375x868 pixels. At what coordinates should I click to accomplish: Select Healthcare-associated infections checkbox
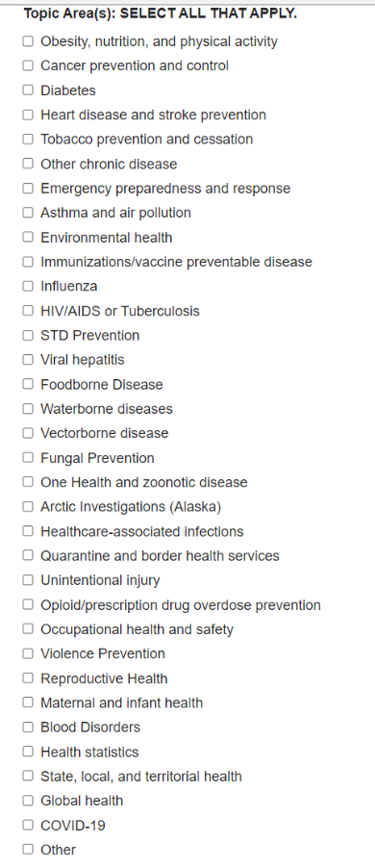coord(28,531)
